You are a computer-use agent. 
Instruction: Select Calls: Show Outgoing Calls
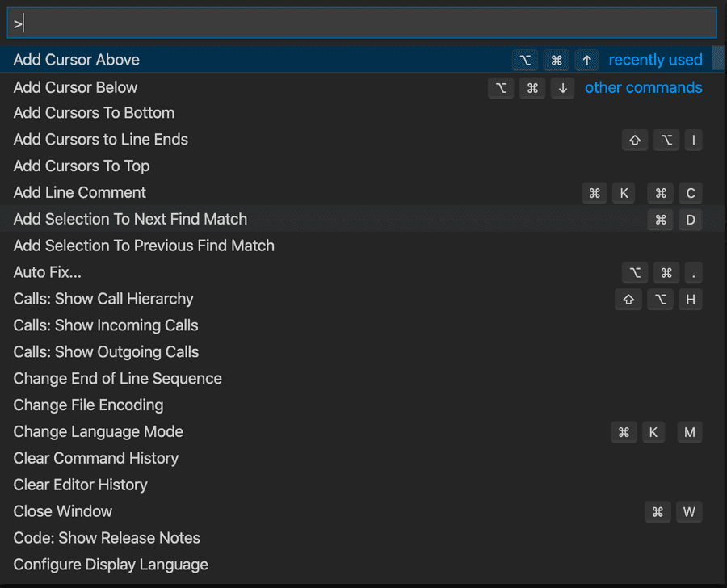click(x=106, y=352)
